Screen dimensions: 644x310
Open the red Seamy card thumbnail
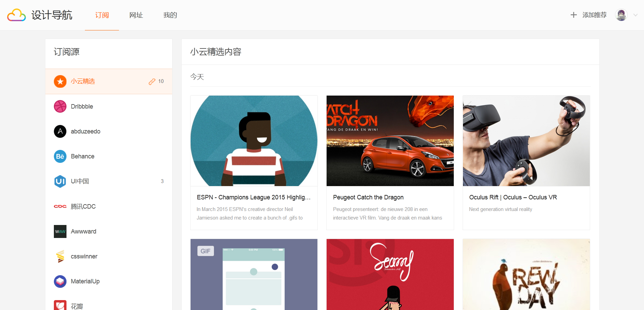[x=390, y=274]
